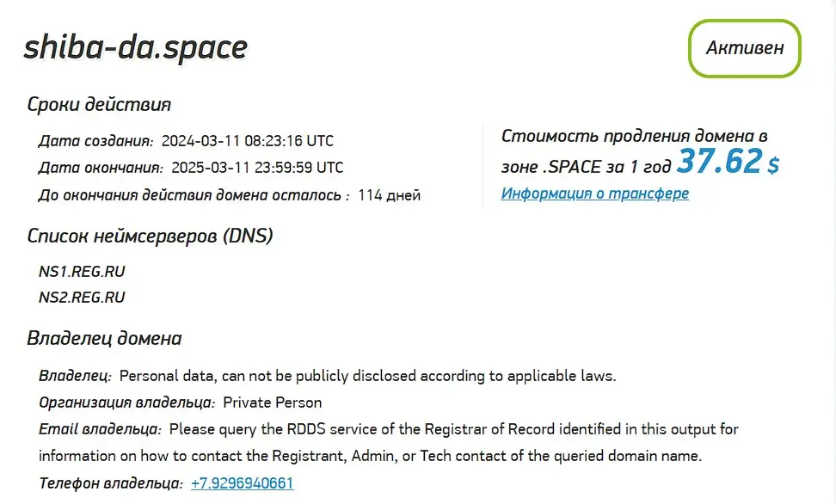Click the Активен status badge
This screenshot has height=504, width=836.
[743, 48]
